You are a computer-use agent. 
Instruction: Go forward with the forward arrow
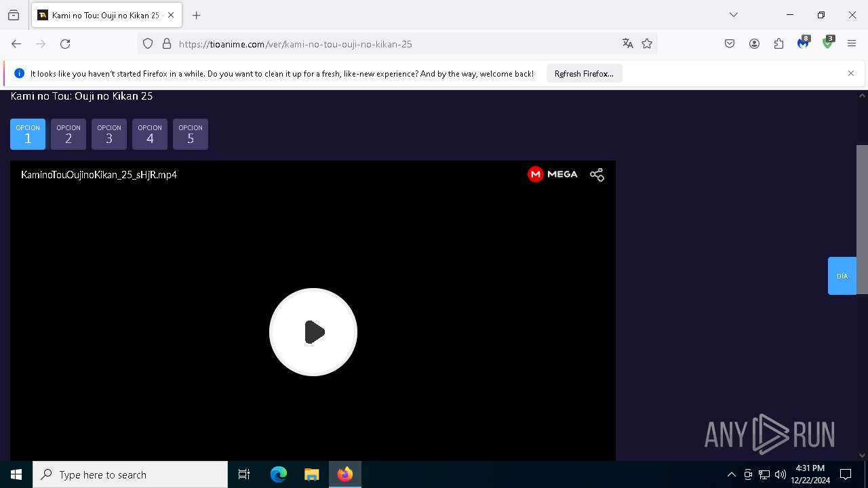point(41,44)
